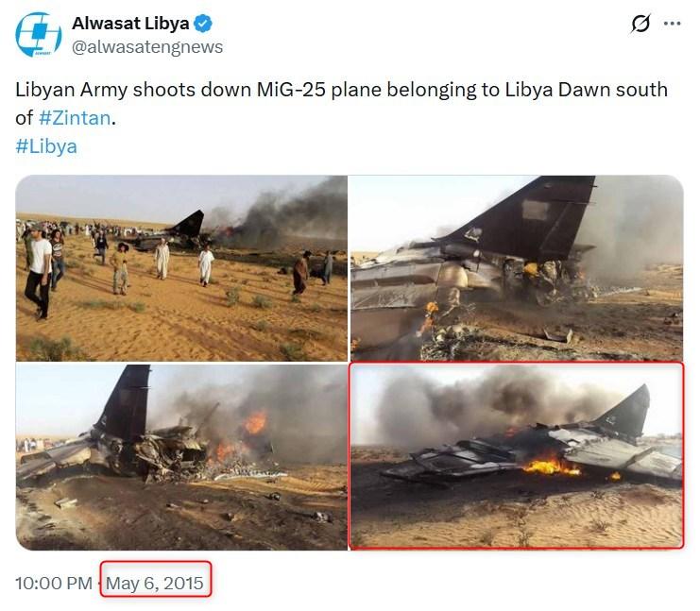Image resolution: width=700 pixels, height=611 pixels.
Task: Open the #Zintan hashtag
Action: [x=75, y=118]
